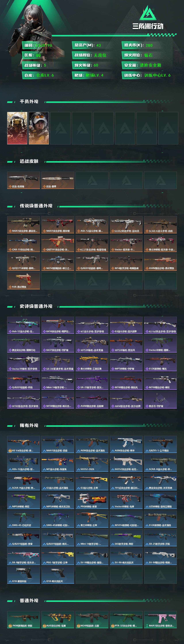Click the 近战-黑鹰 melee knife skin
The image size is (184, 644).
click(58, 180)
